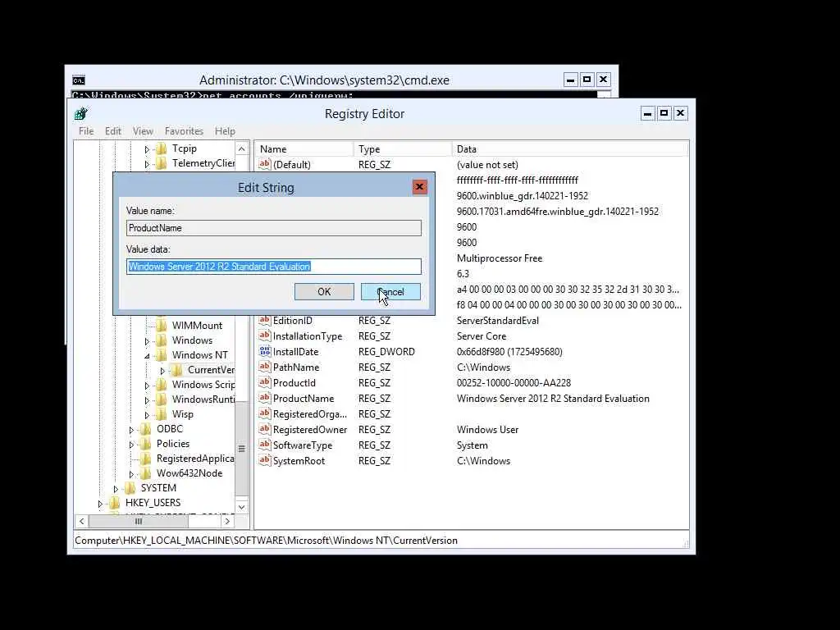Screen dimensions: 840x630
Task: Click the InstallDate DWORD value icon
Action: point(265,351)
